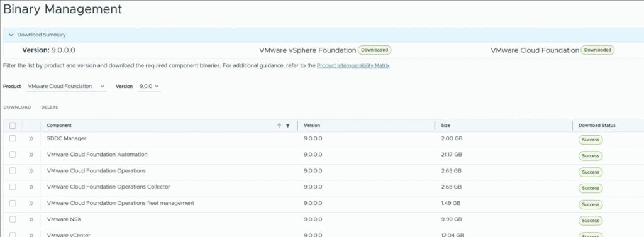Click the Downloaded badge beside VMware vSphere Foundation
Viewport: 644px width, 237px height.
[375, 50]
